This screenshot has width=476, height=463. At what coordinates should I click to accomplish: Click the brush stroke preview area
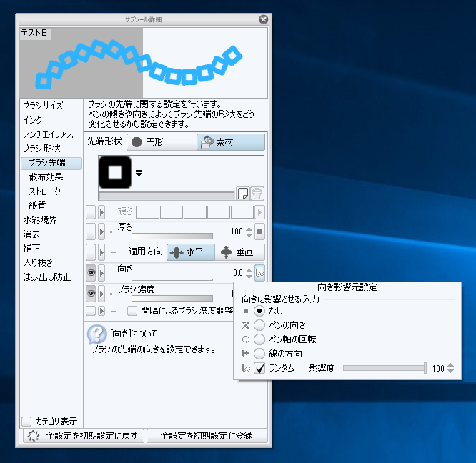pos(143,63)
